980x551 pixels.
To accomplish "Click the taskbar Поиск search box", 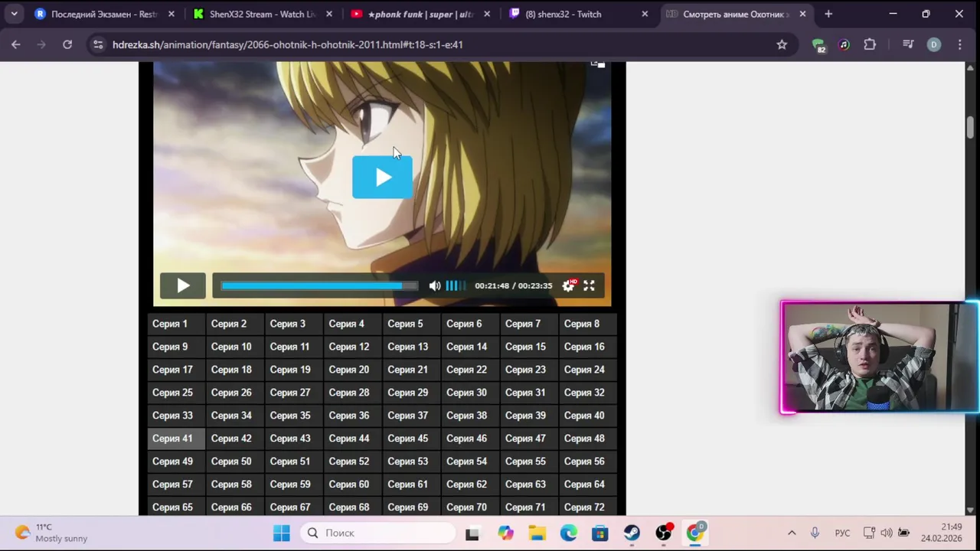I will (378, 533).
